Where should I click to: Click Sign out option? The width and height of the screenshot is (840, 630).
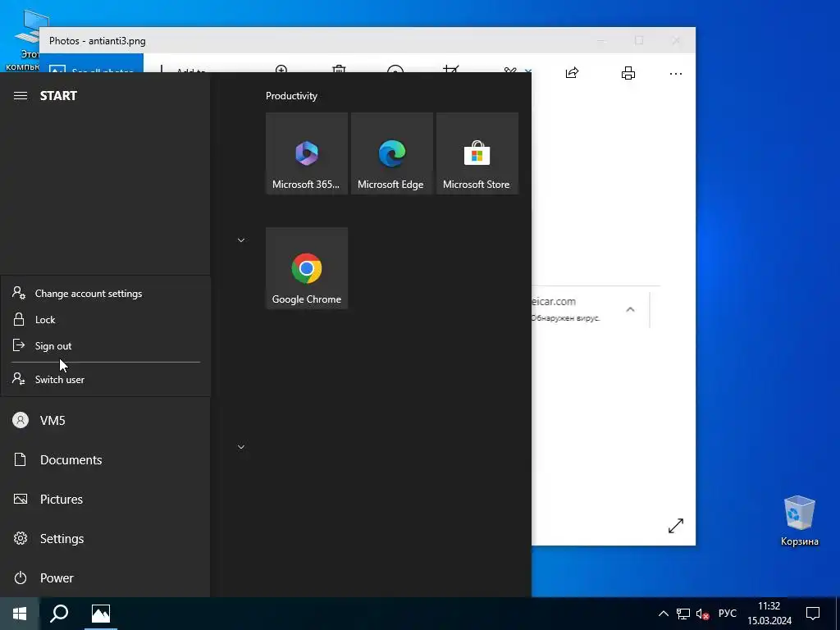[106, 346]
